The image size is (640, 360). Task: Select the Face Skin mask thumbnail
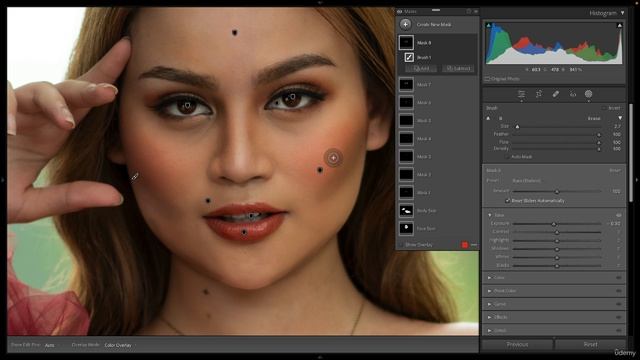[406, 229]
